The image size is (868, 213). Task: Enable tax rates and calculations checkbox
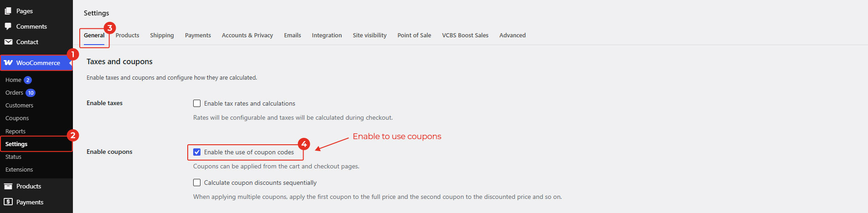pos(197,103)
